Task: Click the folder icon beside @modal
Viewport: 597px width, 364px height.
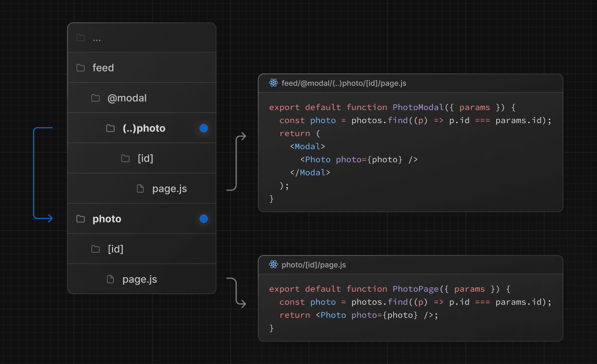Action: 96,98
